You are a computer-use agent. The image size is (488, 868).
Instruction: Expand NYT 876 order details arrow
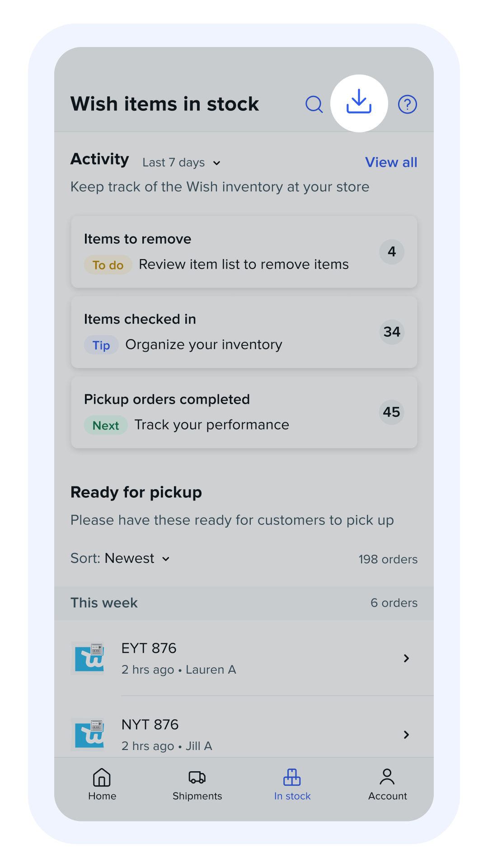[x=406, y=735]
